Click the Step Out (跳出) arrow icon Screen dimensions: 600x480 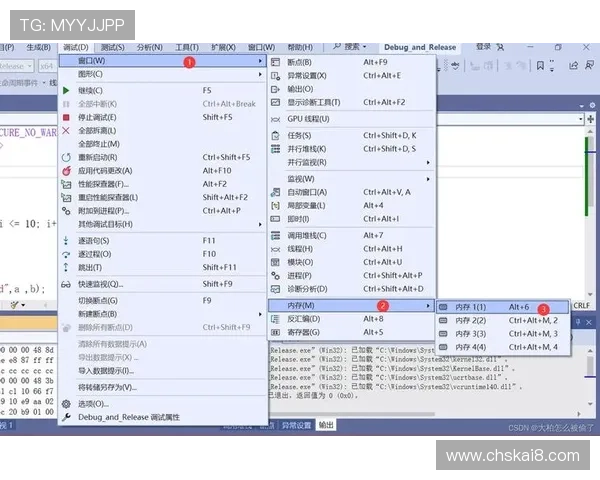[x=66, y=268]
